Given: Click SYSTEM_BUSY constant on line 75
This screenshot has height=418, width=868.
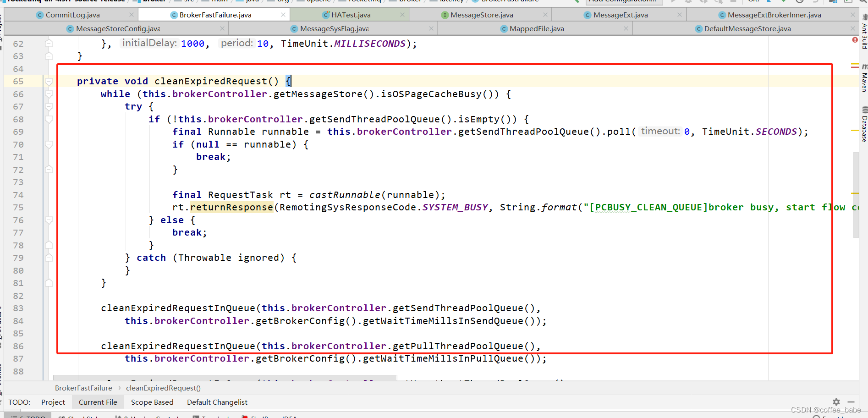Looking at the screenshot, I should (x=455, y=207).
